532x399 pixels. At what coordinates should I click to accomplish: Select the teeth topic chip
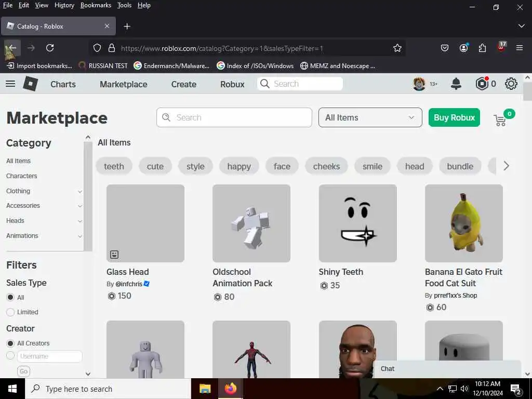(114, 166)
